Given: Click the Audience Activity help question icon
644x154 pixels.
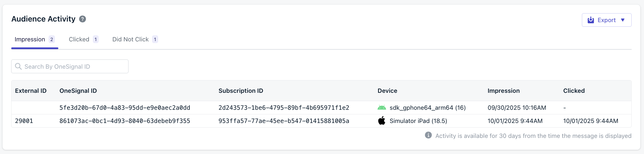Looking at the screenshot, I should coord(83,19).
